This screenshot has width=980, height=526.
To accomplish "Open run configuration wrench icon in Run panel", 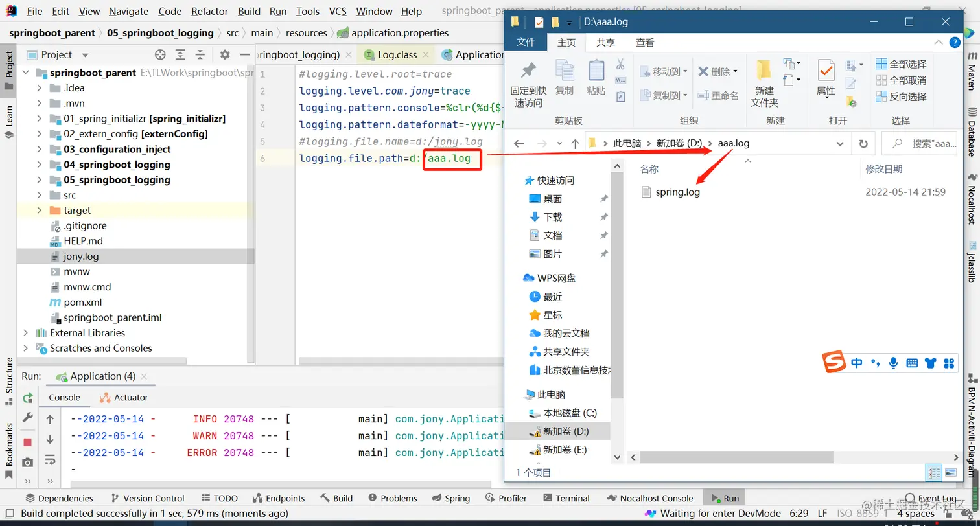I will coord(28,418).
